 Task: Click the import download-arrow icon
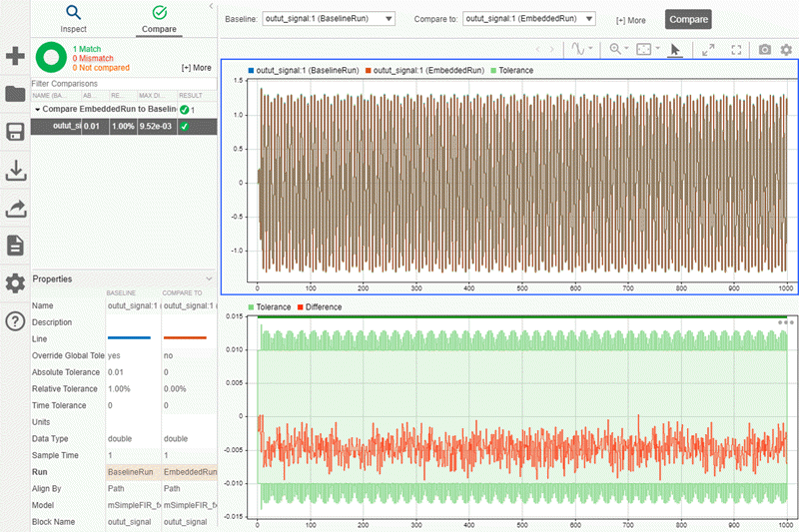pyautogui.click(x=15, y=171)
